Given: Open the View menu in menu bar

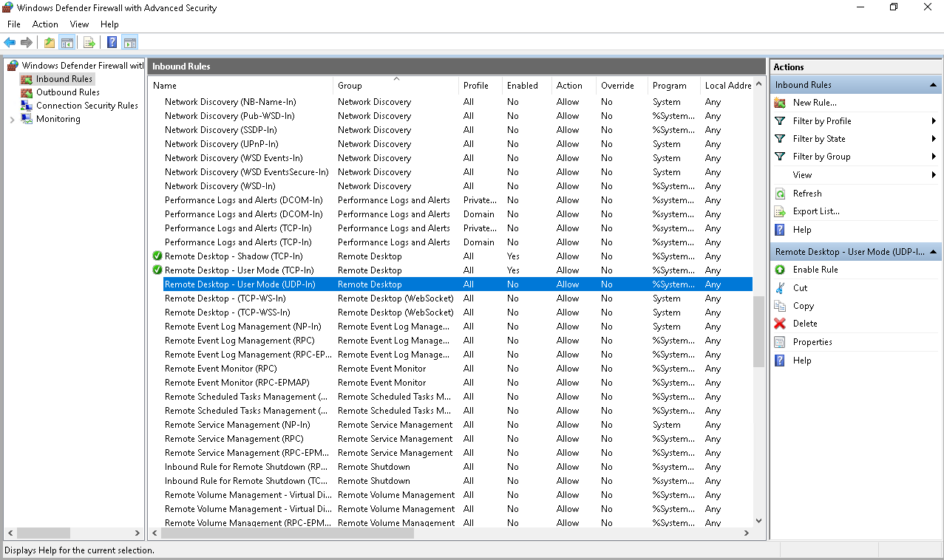Looking at the screenshot, I should coord(79,24).
